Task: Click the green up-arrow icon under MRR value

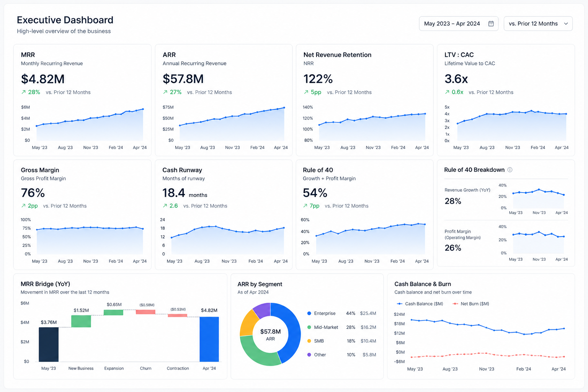Action: coord(24,92)
